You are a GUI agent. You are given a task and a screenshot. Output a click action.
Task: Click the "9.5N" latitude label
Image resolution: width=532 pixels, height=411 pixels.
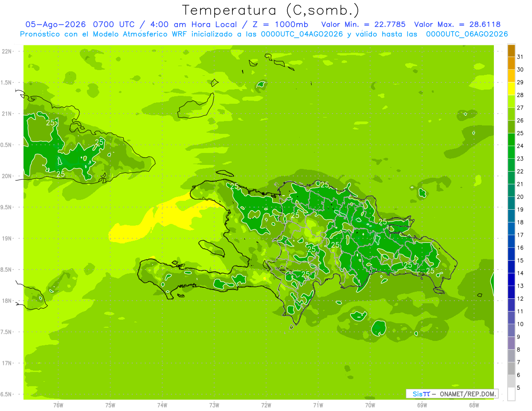(x=6, y=207)
